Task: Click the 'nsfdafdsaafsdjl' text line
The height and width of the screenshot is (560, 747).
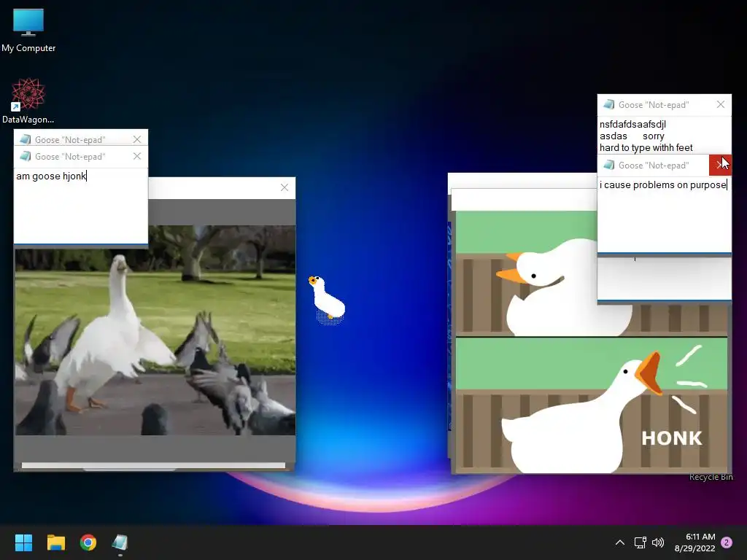Action: (632, 124)
